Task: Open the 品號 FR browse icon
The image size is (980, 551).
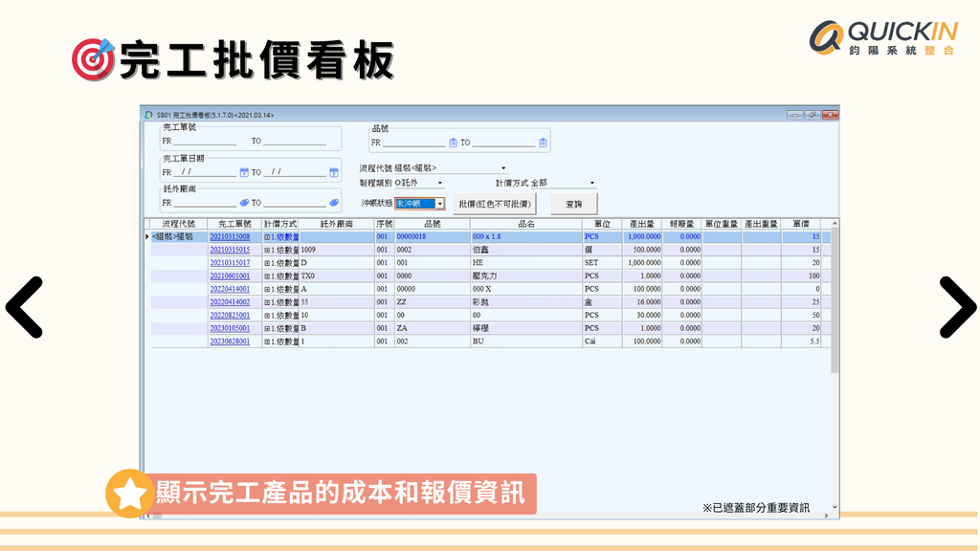Action: click(x=456, y=143)
